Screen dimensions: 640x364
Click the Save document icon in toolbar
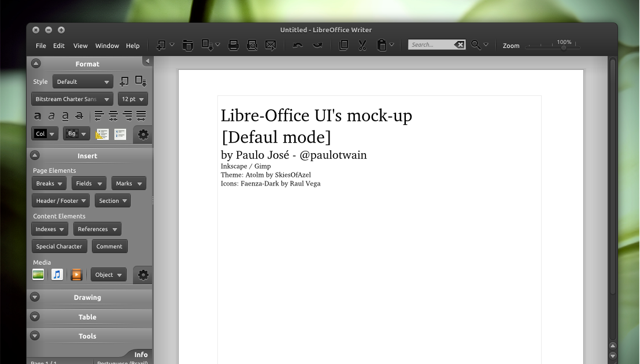click(x=208, y=45)
